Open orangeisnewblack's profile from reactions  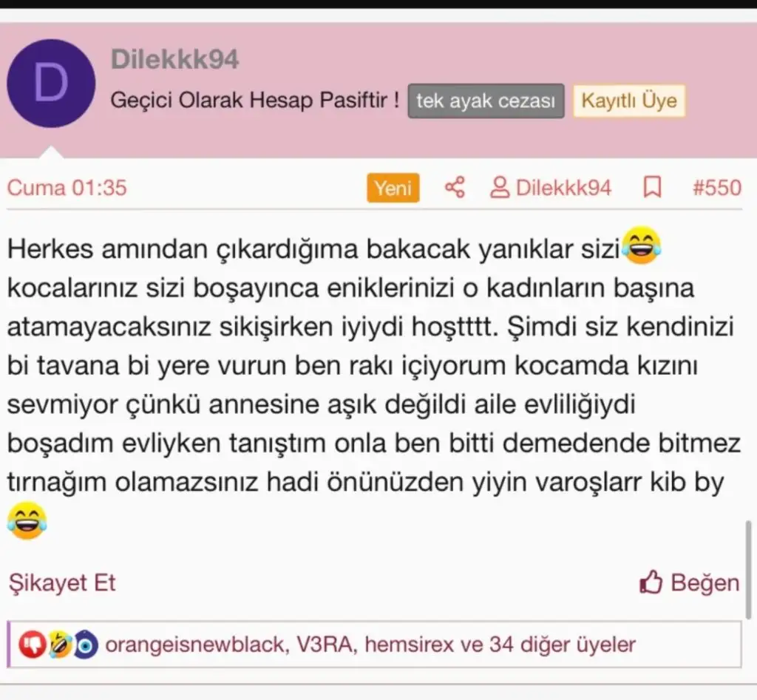pos(197,645)
